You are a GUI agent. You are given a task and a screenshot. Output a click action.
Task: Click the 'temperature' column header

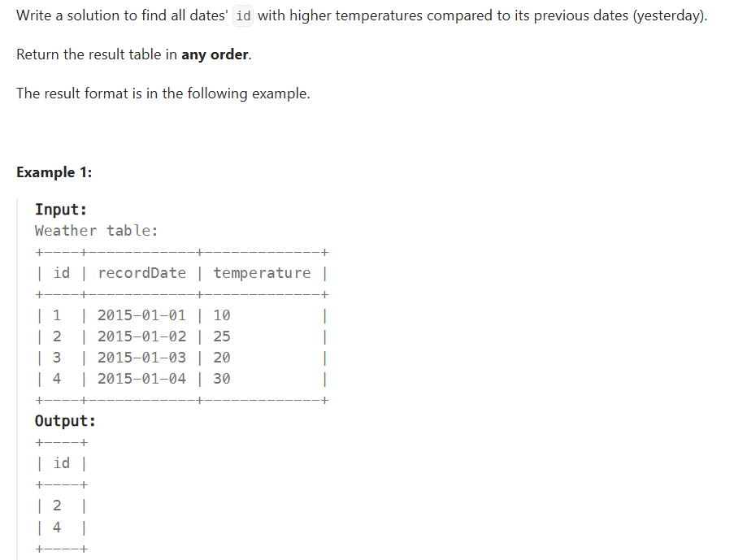click(262, 273)
